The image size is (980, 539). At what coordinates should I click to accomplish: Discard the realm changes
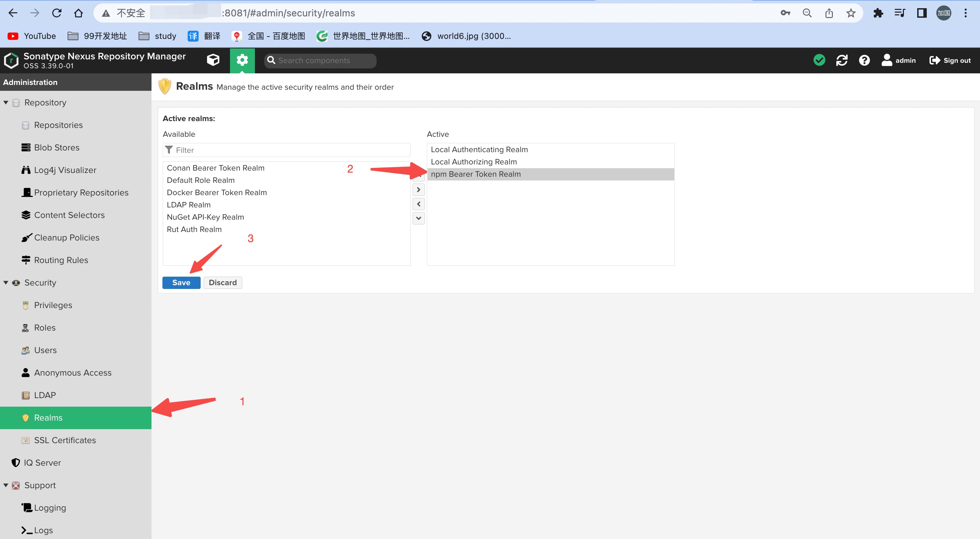coord(222,282)
